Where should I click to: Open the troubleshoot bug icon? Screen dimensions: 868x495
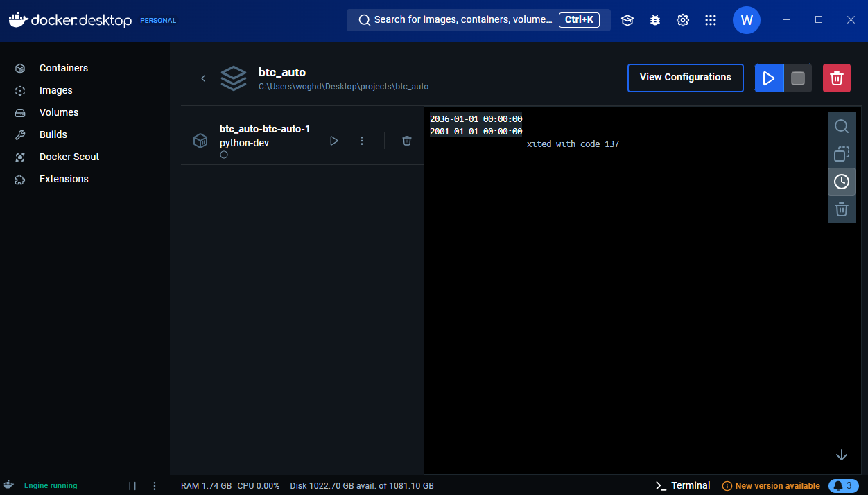655,20
